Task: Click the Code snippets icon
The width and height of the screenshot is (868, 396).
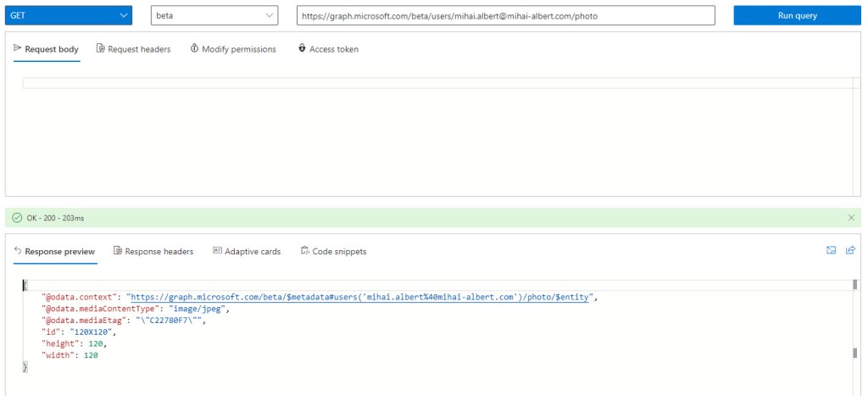Action: point(304,251)
